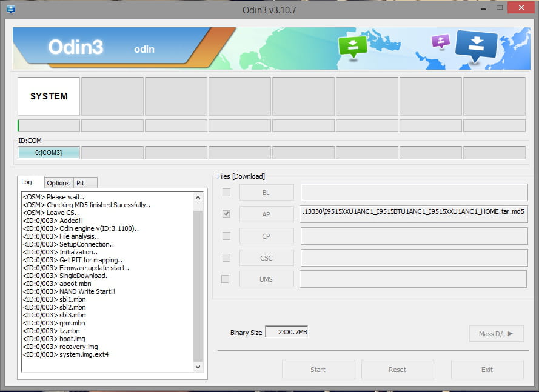Click the CP file path field
This screenshot has height=392, width=539.
pos(414,236)
